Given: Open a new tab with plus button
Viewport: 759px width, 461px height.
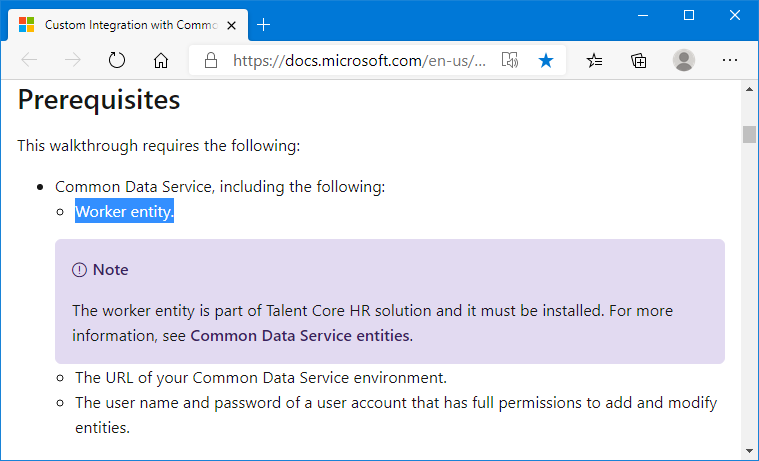Looking at the screenshot, I should (x=263, y=25).
